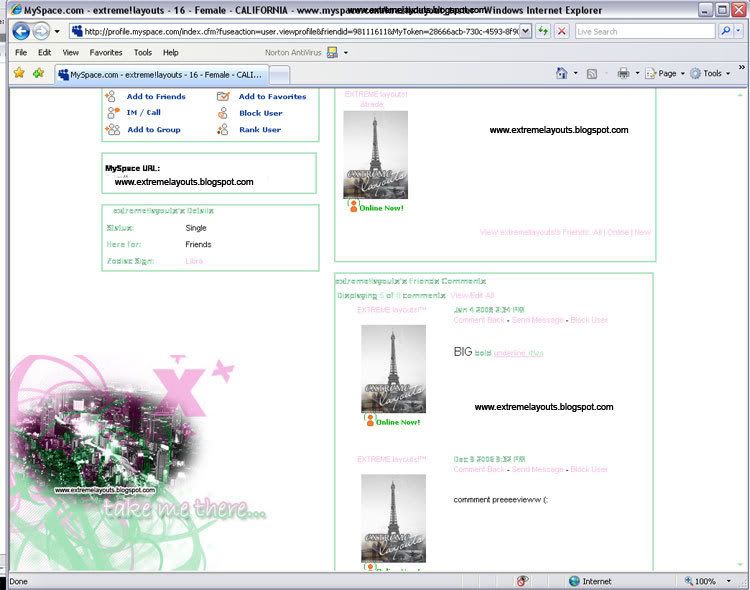Click the Block User link in contact box
The image size is (750, 590).
[x=261, y=113]
